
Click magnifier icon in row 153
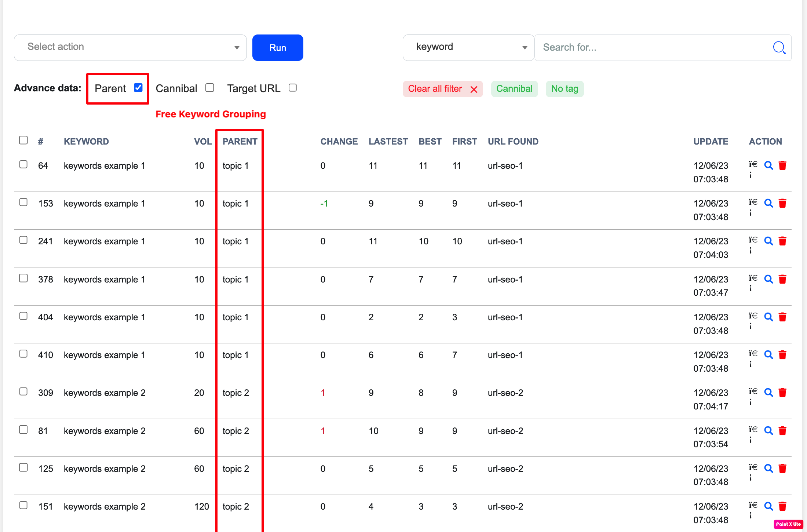pyautogui.click(x=768, y=203)
